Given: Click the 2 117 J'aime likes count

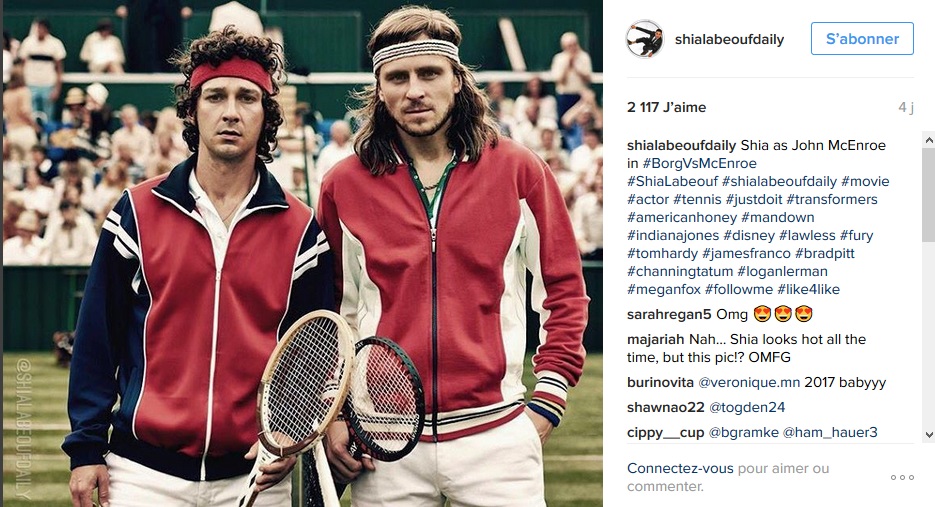Looking at the screenshot, I should [666, 107].
